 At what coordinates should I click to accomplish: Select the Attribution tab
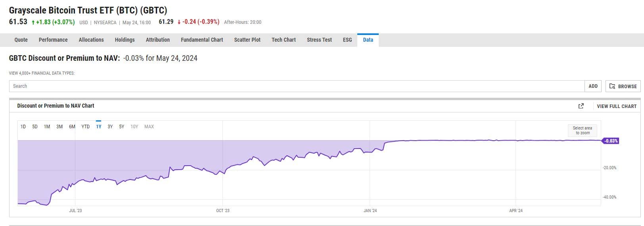[158, 40]
